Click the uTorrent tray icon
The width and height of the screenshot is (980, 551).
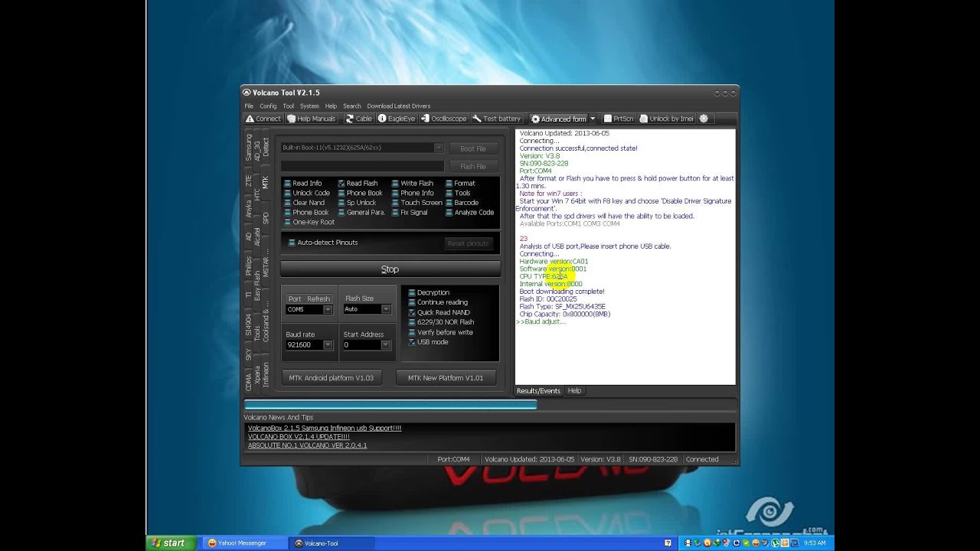tap(775, 543)
